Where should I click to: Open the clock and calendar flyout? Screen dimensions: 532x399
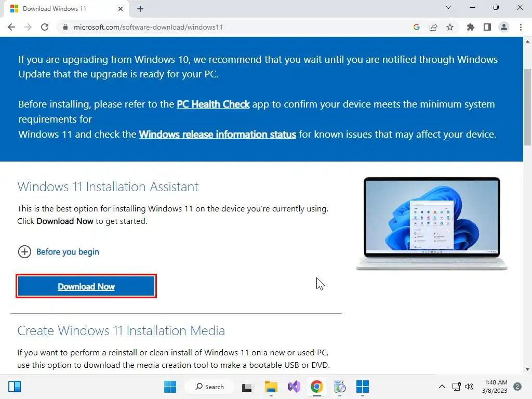pyautogui.click(x=495, y=387)
